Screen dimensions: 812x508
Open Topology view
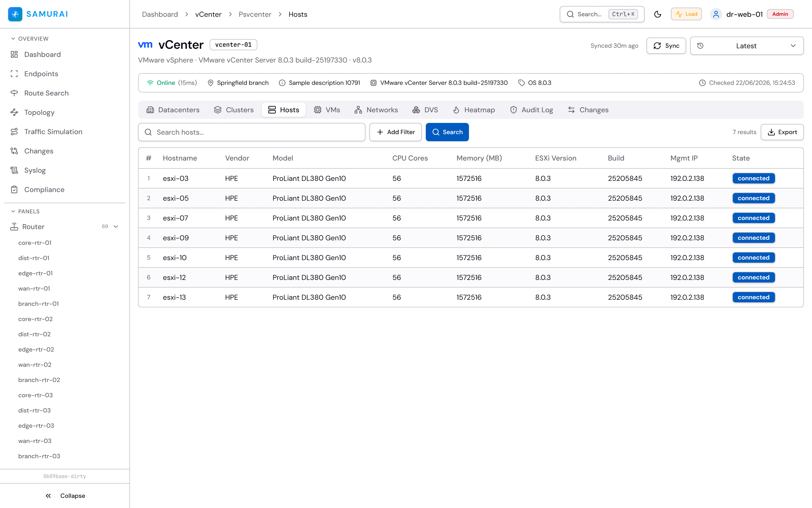(x=39, y=112)
